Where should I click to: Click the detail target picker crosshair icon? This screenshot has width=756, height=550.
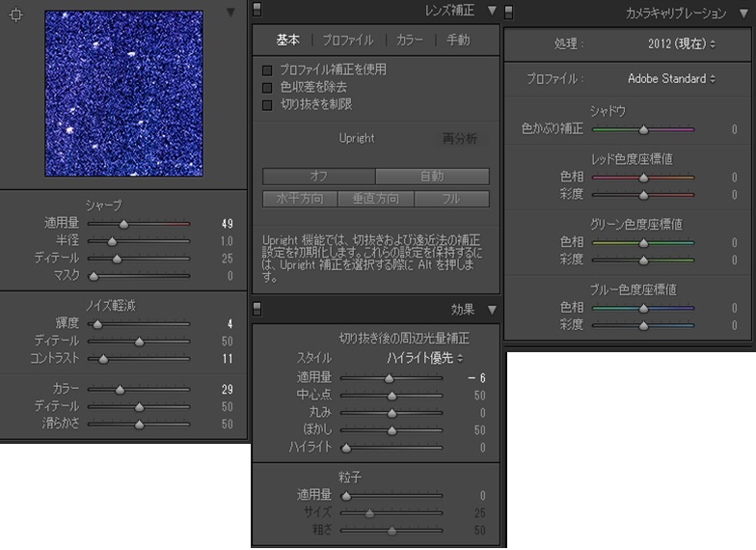click(x=15, y=15)
